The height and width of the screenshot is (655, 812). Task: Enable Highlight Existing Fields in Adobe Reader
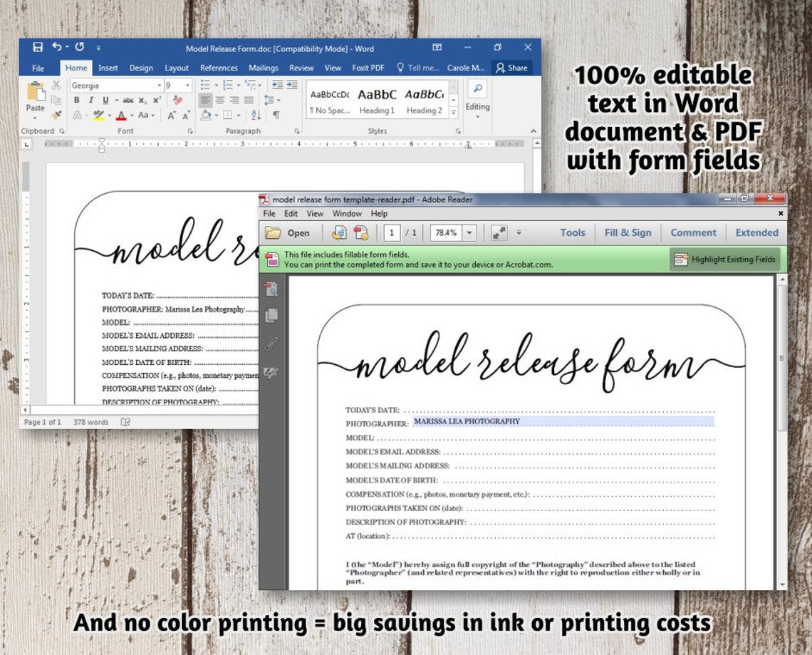725,259
